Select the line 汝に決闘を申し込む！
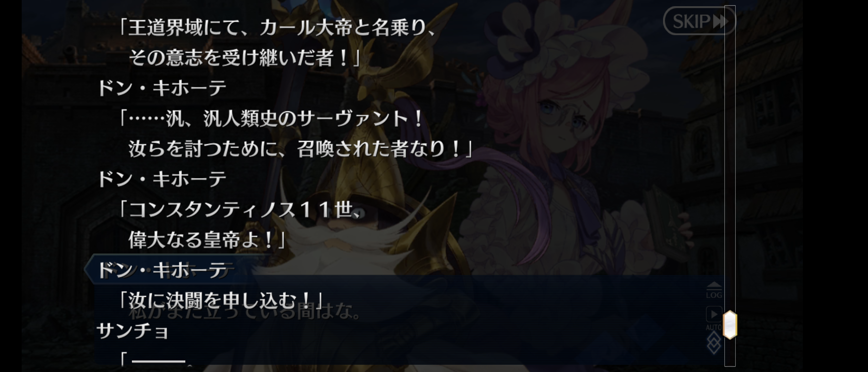The height and width of the screenshot is (372, 868). coord(220,301)
